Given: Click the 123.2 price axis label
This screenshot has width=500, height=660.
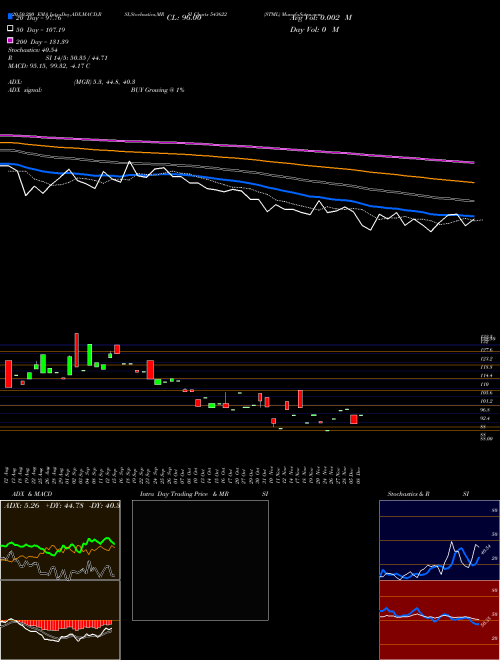Looking at the screenshot, I should [x=487, y=359].
